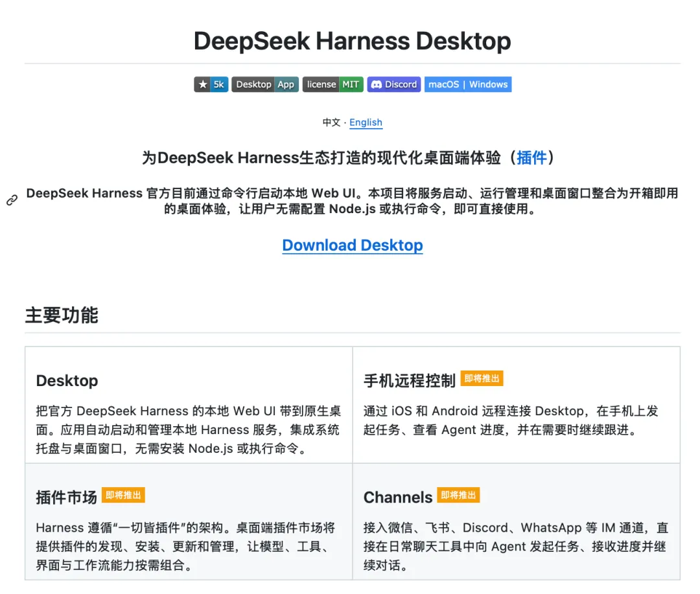Switch to the English version link
Viewport: 700px width, 594px height.
[x=366, y=122]
